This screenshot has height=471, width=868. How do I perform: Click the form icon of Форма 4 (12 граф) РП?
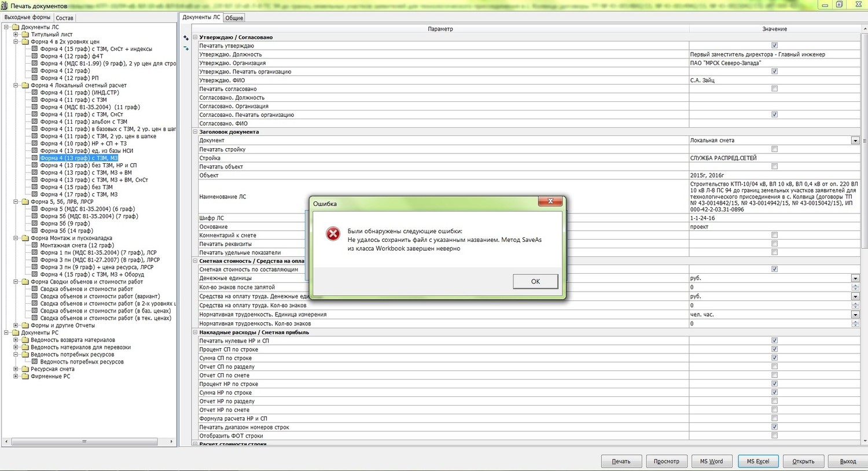(x=35, y=78)
